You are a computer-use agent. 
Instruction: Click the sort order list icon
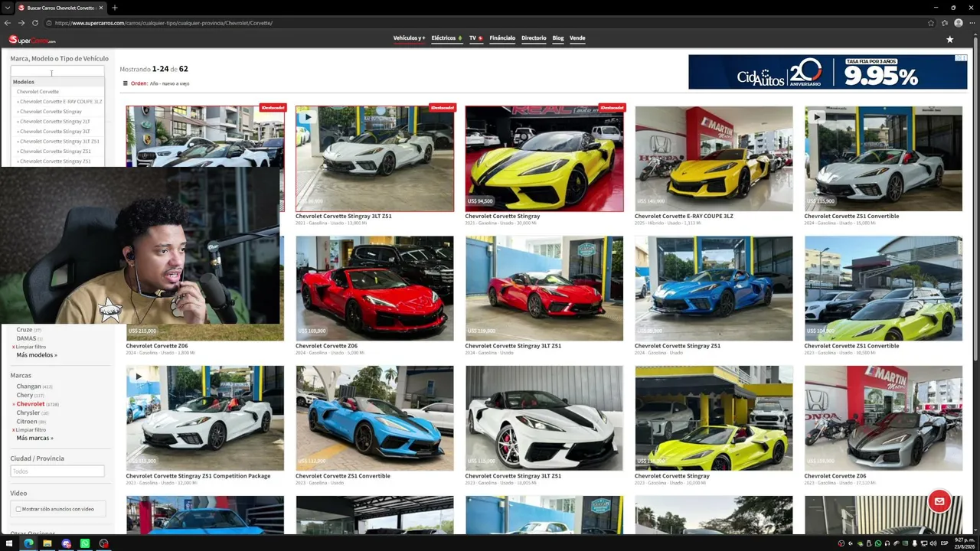tap(126, 83)
